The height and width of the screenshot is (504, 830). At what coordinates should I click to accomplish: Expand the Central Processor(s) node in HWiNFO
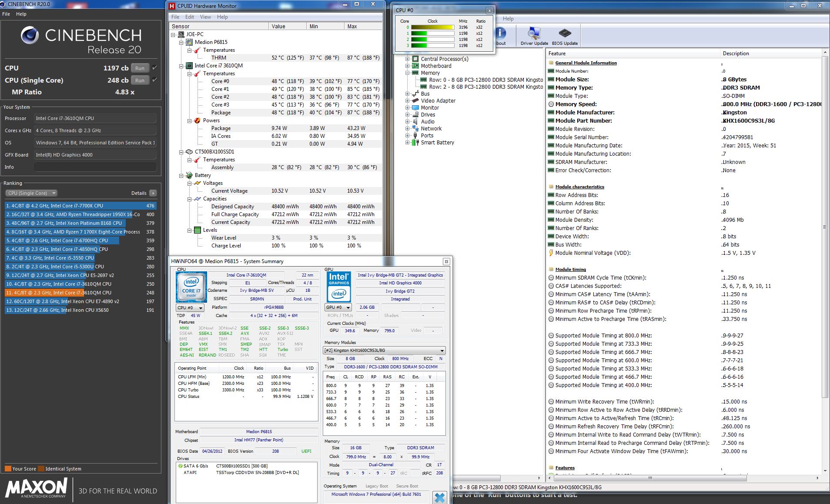coord(408,59)
